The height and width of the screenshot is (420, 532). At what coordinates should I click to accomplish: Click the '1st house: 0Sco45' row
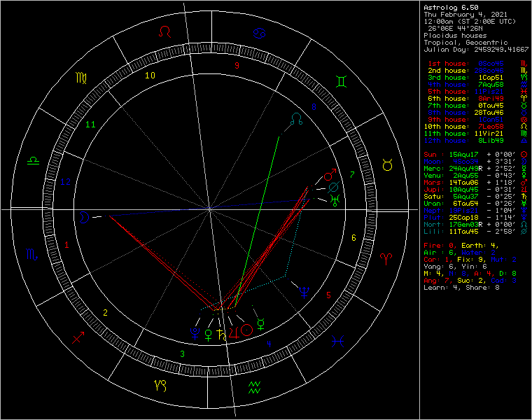click(x=476, y=64)
